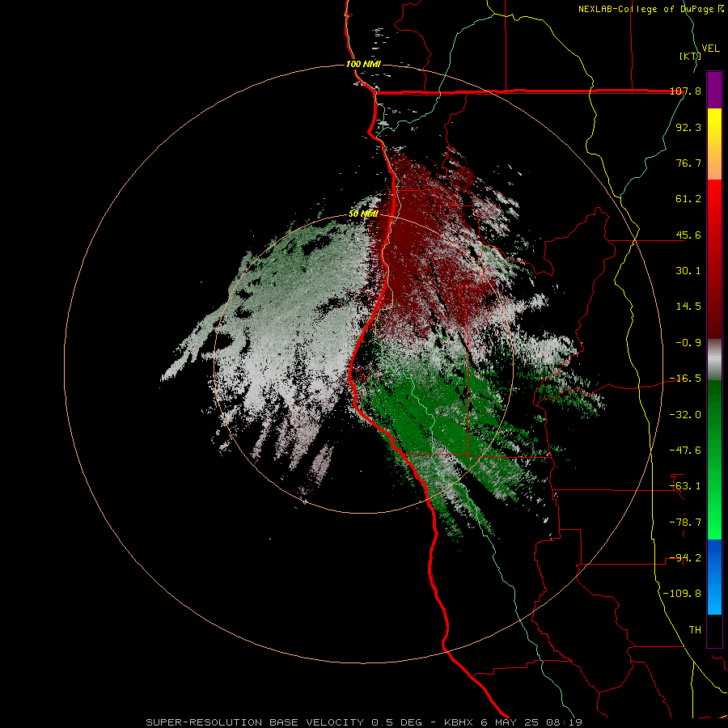This screenshot has height=728, width=728.
Task: Click the 61.2 velocity value
Action: (688, 199)
